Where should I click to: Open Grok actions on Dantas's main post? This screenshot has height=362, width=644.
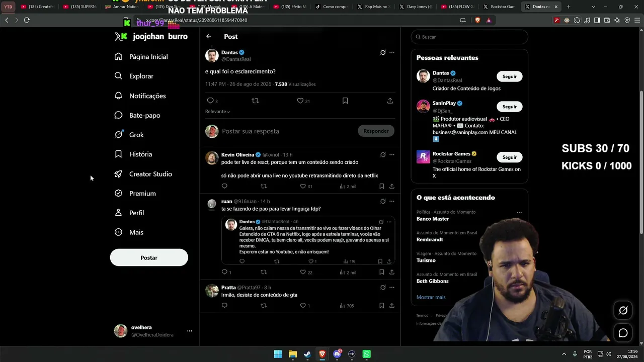(383, 52)
